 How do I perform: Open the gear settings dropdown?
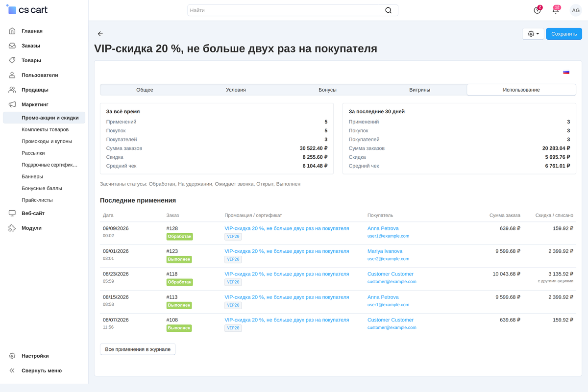point(533,34)
